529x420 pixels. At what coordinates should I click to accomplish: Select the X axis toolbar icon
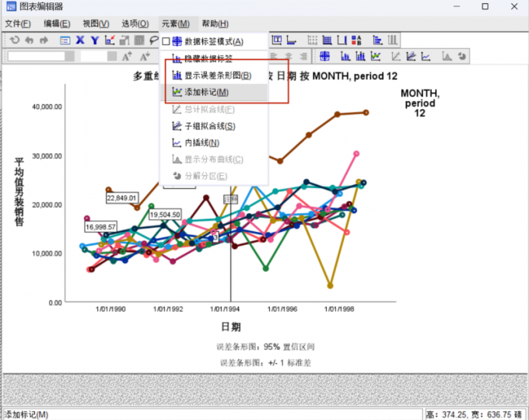[x=80, y=40]
